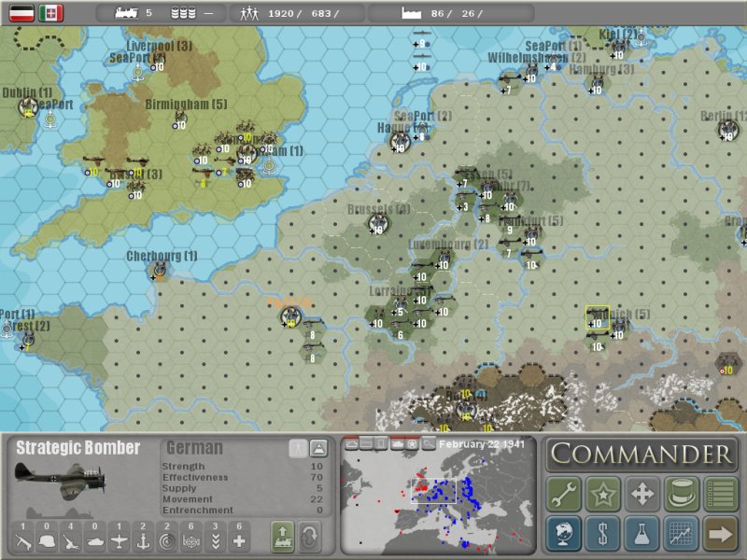Toggle the terrain triangle info view

click(x=318, y=448)
